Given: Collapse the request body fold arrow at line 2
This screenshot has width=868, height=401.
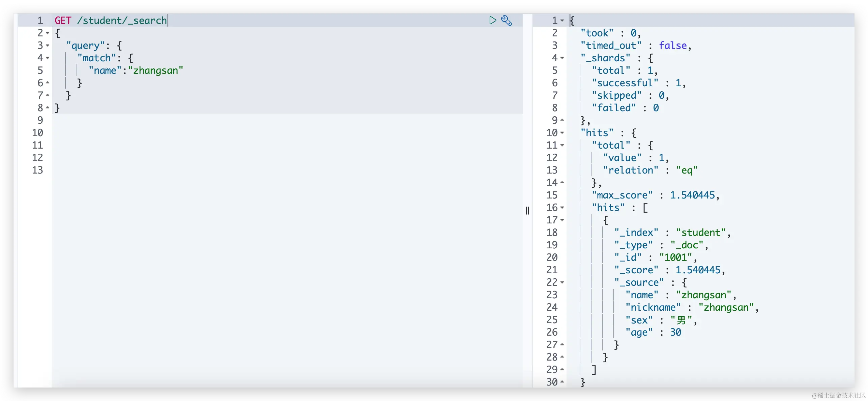Looking at the screenshot, I should pos(48,33).
